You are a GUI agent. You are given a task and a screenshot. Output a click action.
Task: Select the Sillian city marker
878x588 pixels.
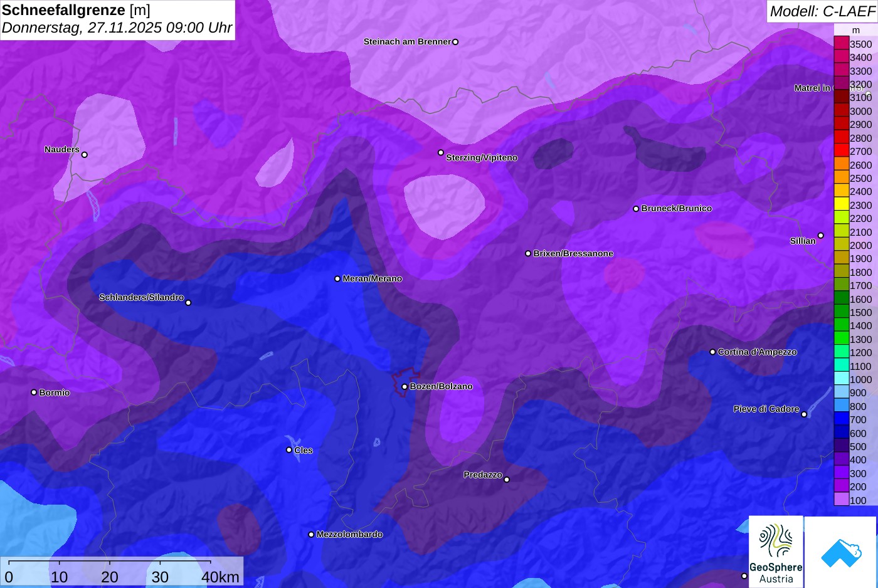(821, 236)
